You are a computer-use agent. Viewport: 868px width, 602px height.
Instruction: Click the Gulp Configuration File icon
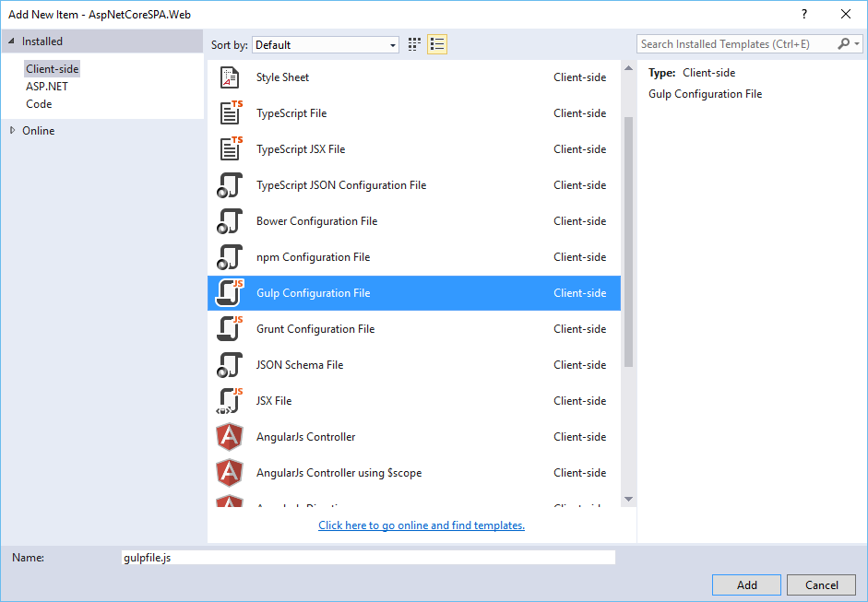tap(230, 292)
